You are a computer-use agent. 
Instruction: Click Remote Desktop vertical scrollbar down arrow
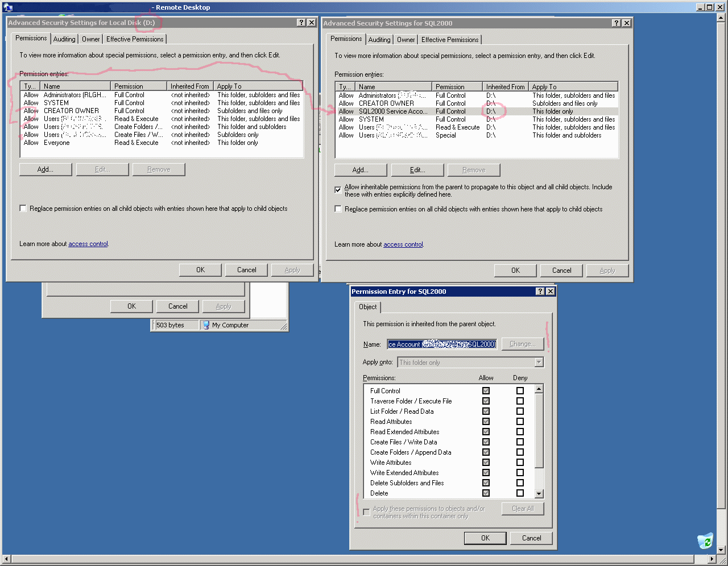[x=721, y=550]
